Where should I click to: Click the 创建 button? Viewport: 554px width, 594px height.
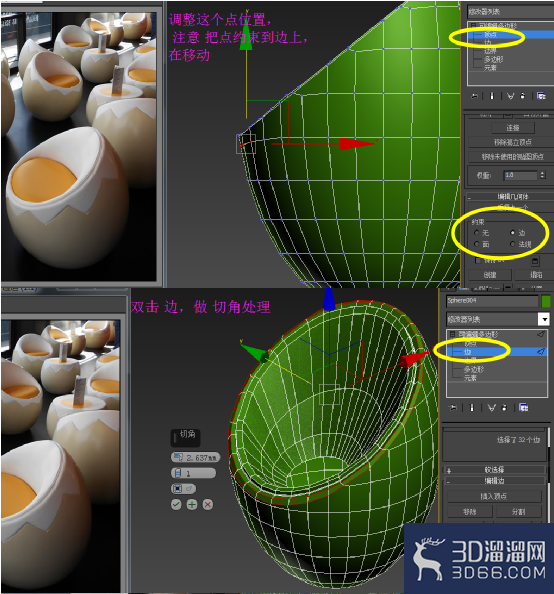coord(490,274)
